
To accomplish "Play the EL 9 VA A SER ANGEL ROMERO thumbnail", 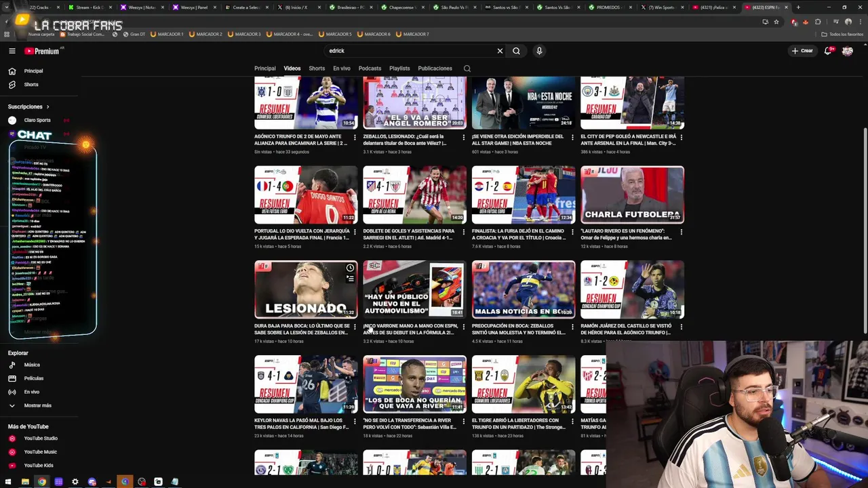I will (x=414, y=102).
